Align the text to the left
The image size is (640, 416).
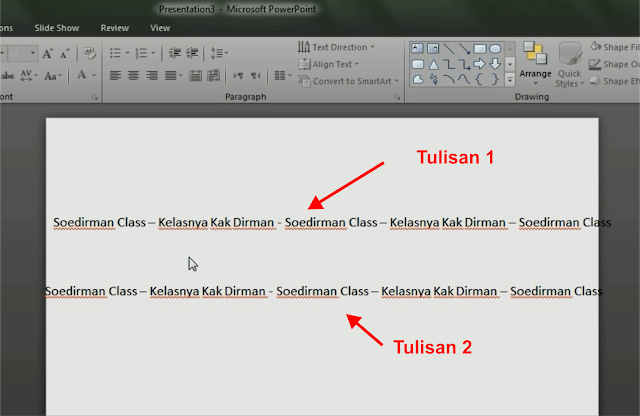tap(115, 76)
